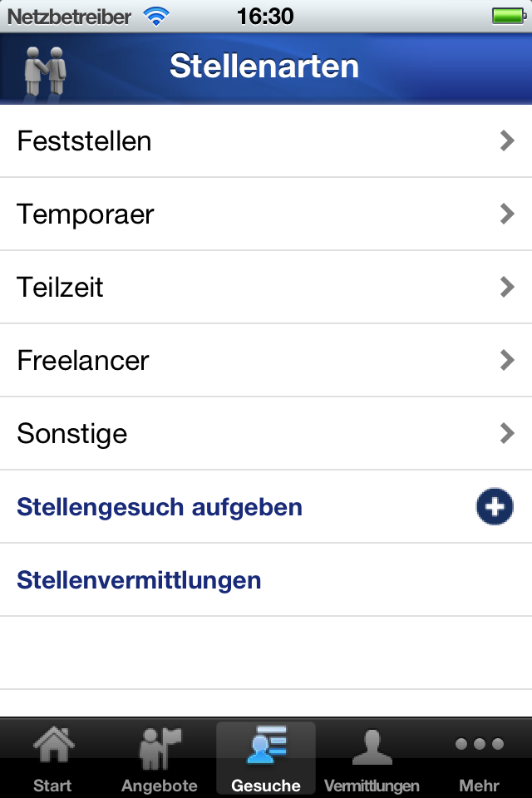Open the Sonstige disclosure arrow
532x798 pixels.
pyautogui.click(x=506, y=433)
